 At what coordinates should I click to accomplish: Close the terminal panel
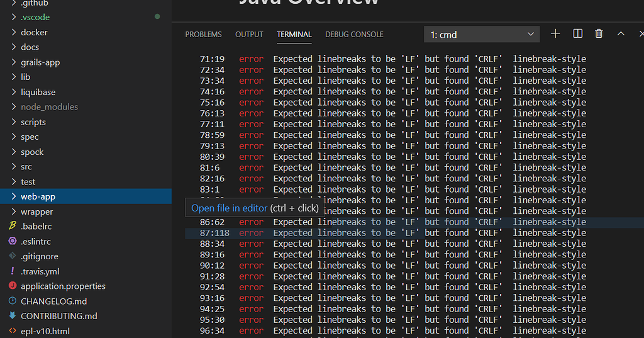[x=640, y=34]
